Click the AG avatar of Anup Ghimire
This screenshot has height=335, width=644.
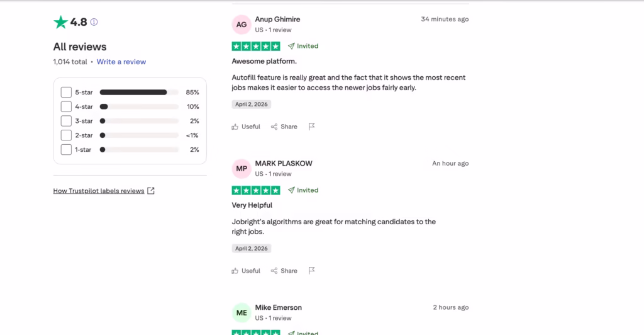(241, 25)
